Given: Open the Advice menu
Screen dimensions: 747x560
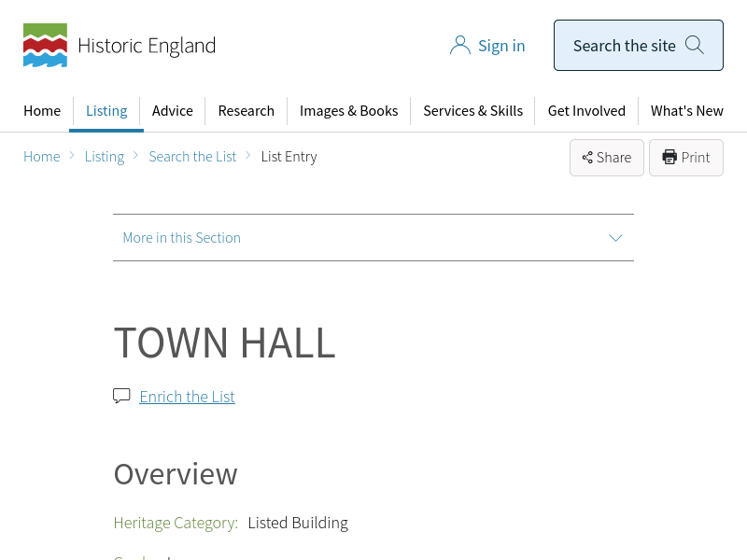Looking at the screenshot, I should 173,111.
